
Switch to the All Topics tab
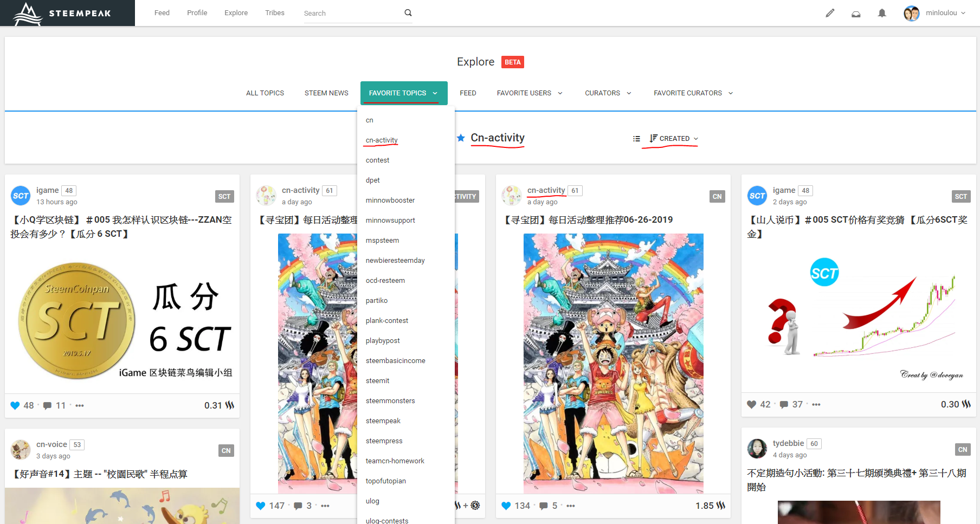tap(265, 93)
